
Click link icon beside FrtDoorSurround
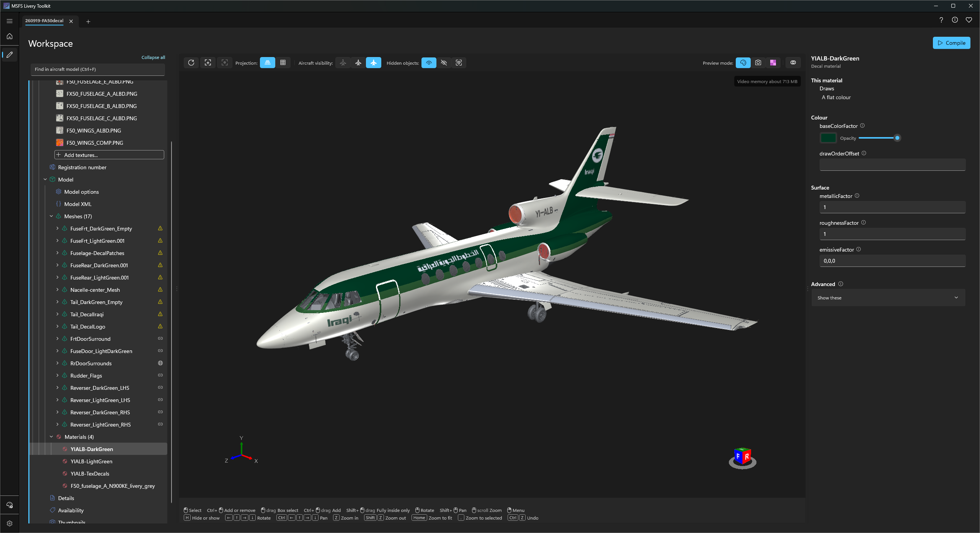(160, 338)
